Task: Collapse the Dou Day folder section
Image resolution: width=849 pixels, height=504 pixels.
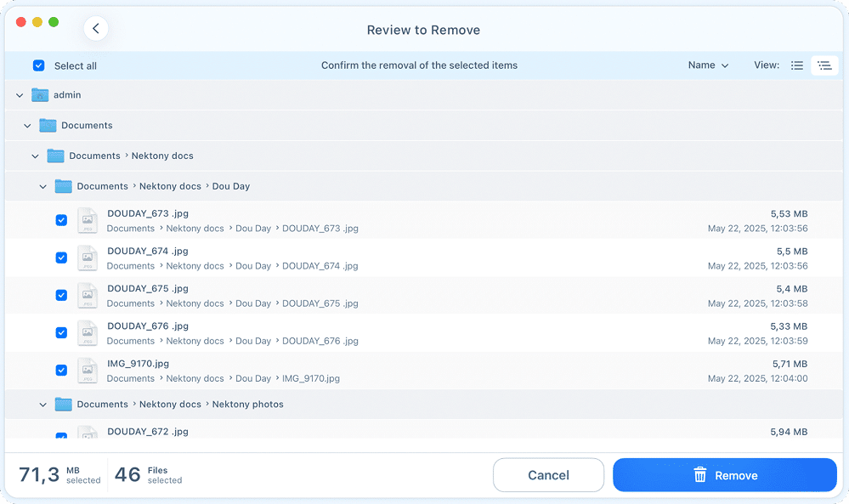Action: (x=42, y=185)
